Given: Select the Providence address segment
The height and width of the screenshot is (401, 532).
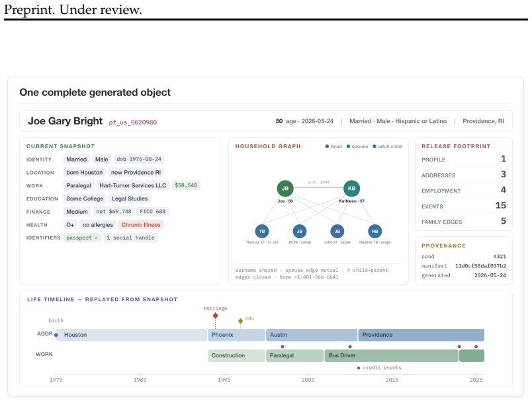Looking at the screenshot, I should (x=421, y=335).
